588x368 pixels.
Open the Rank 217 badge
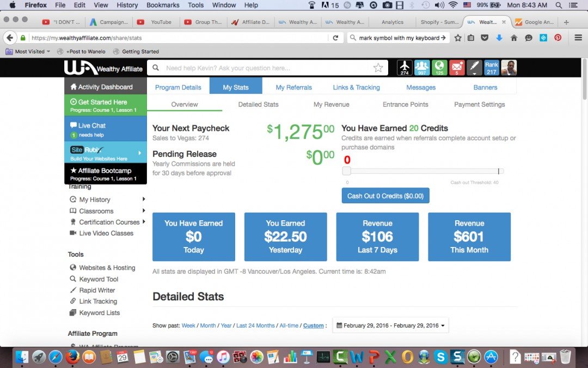[491, 68]
